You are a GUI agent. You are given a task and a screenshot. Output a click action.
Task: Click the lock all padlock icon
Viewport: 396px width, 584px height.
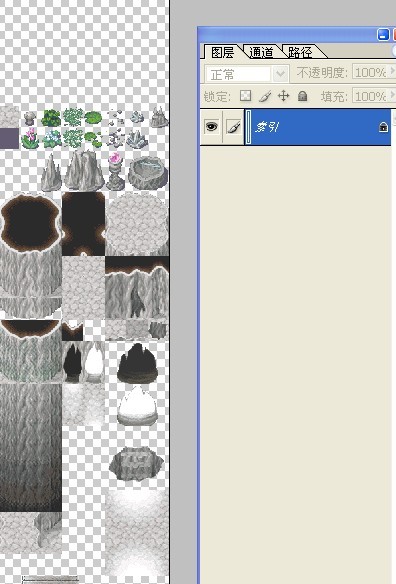tap(302, 96)
